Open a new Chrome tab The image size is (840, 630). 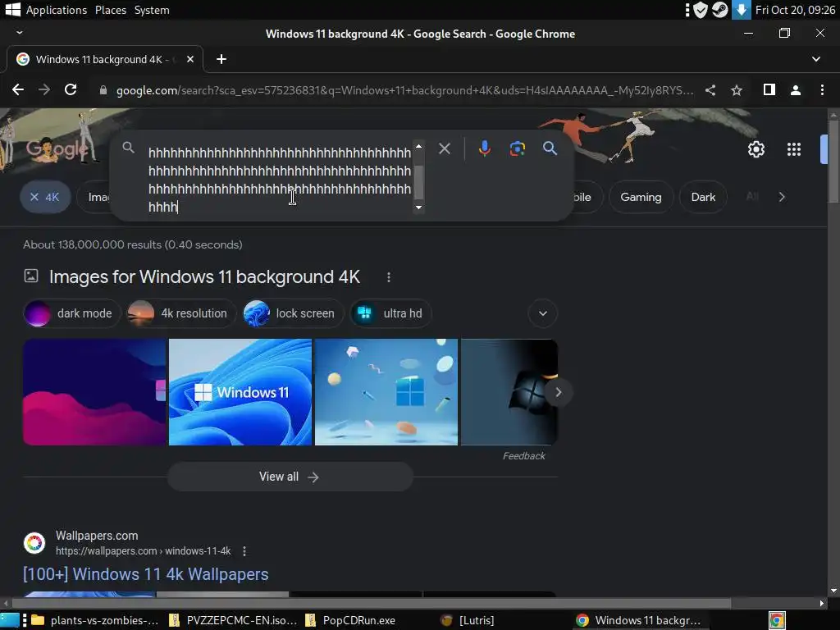[x=221, y=59]
